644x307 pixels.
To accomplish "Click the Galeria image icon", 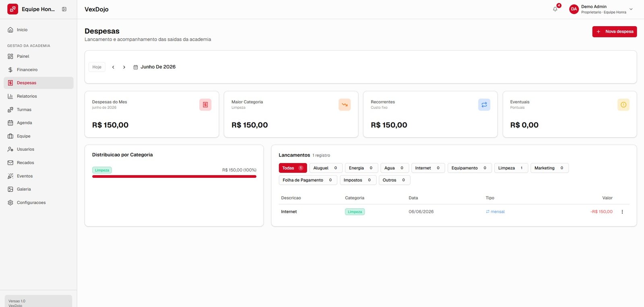I will pyautogui.click(x=10, y=189).
